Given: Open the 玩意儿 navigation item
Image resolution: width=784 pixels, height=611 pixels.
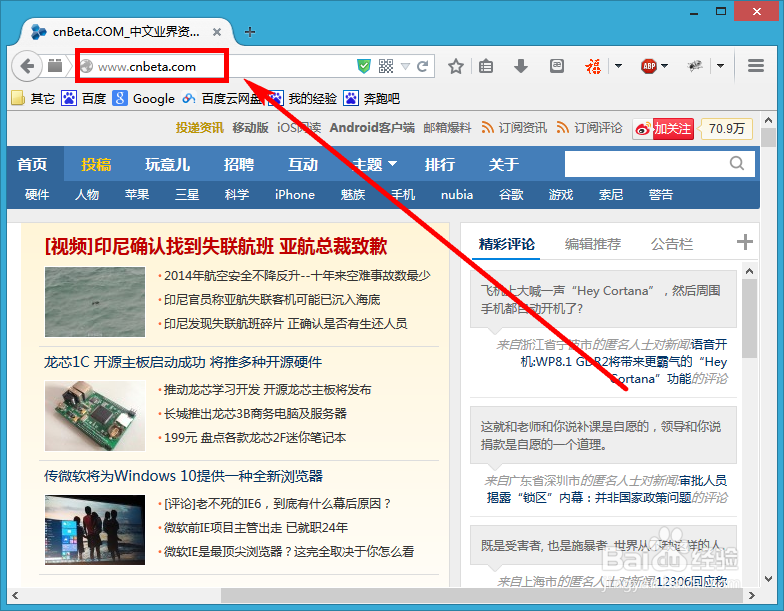Looking at the screenshot, I should click(168, 164).
